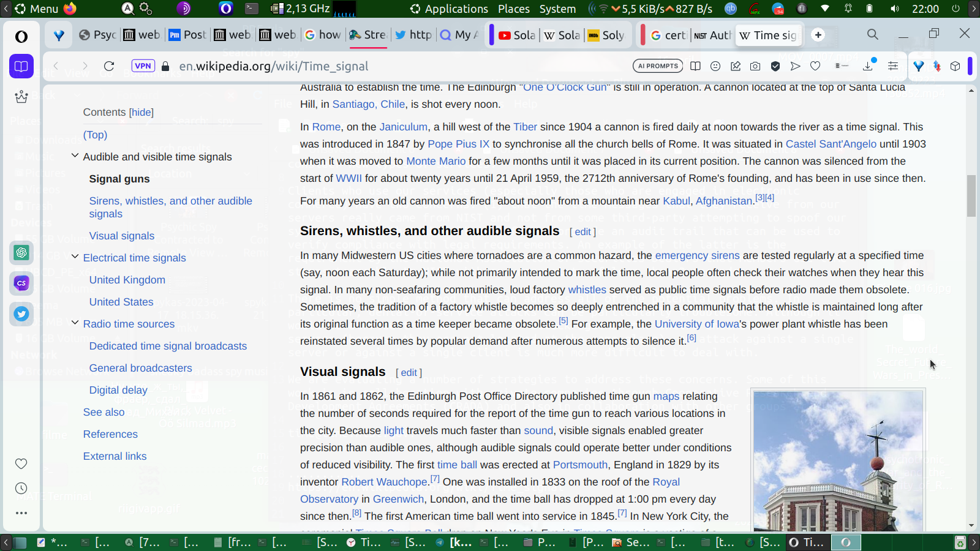Image resolution: width=980 pixels, height=551 pixels.
Task: Open the downloads icon in browser toolbar
Action: click(868, 66)
